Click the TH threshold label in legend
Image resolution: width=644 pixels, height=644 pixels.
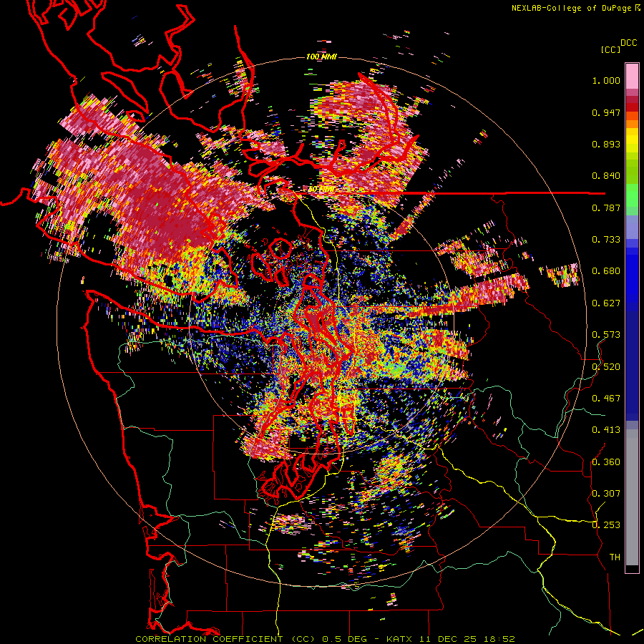point(615,557)
